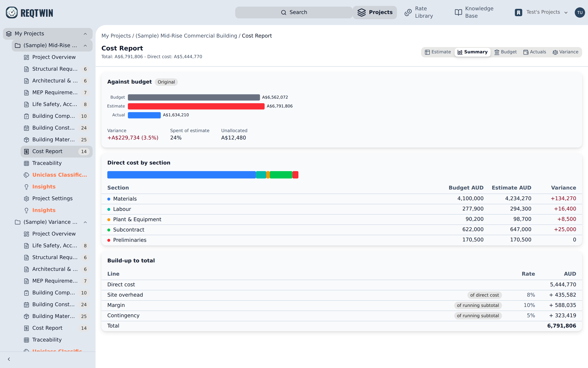
Task: Click the Building Const... calendar icon in Mid-Rise
Action: tap(26, 128)
